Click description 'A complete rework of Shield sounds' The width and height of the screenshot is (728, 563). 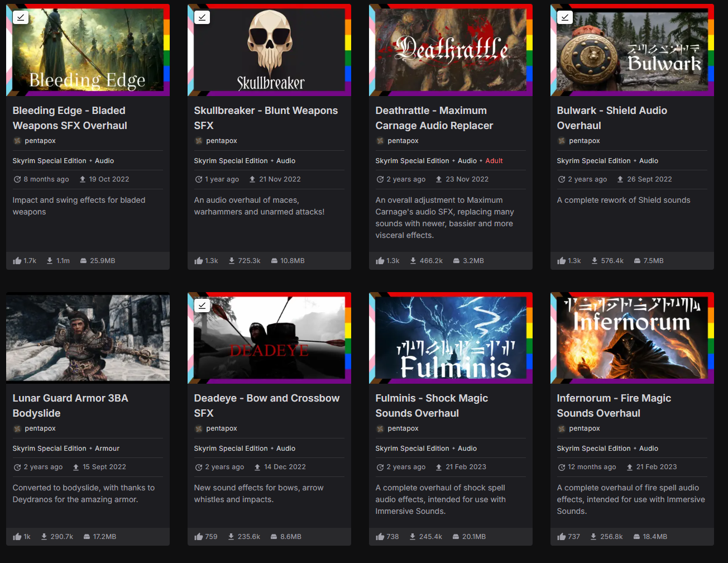(x=624, y=200)
